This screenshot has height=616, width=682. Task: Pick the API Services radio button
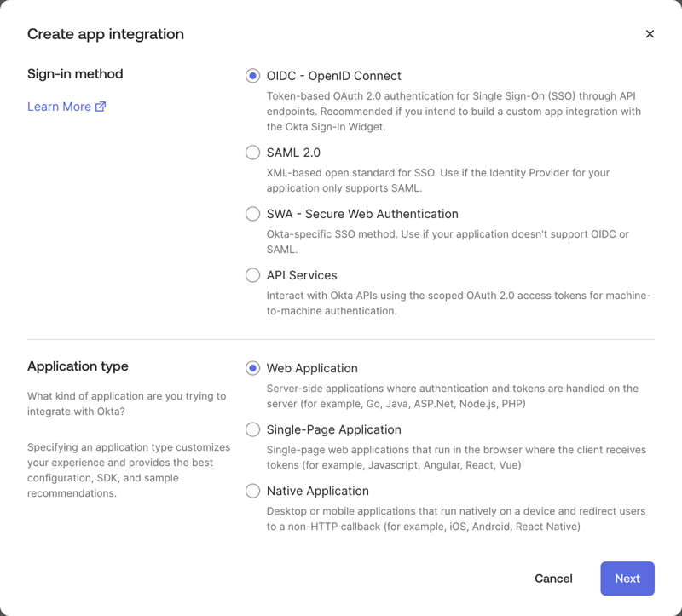coord(252,275)
